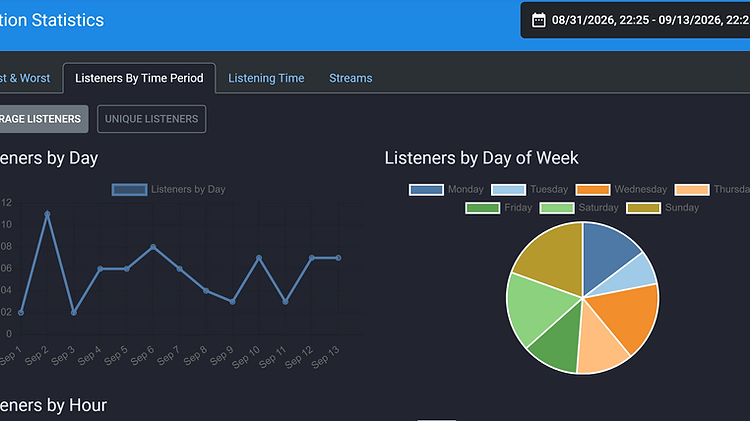Click the Tuesday legend label
Screen dimensions: 750x421
549,189
